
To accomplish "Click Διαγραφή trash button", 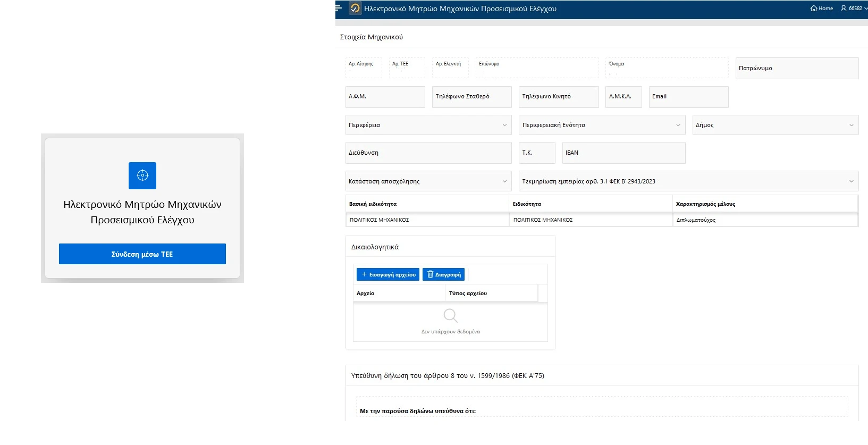I will click(x=443, y=274).
